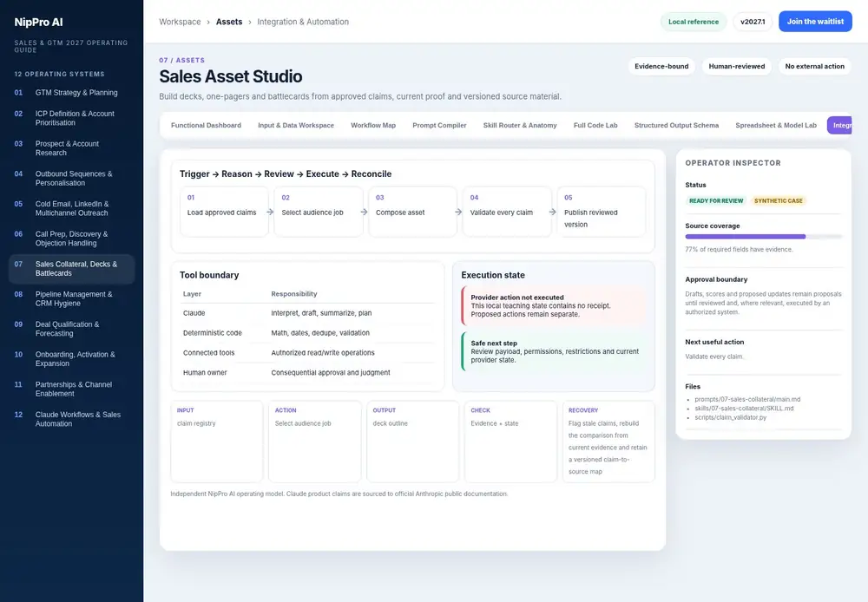Viewport: 868px width, 602px height.
Task: Open Partnerships & Channel Enablement
Action: click(x=71, y=389)
